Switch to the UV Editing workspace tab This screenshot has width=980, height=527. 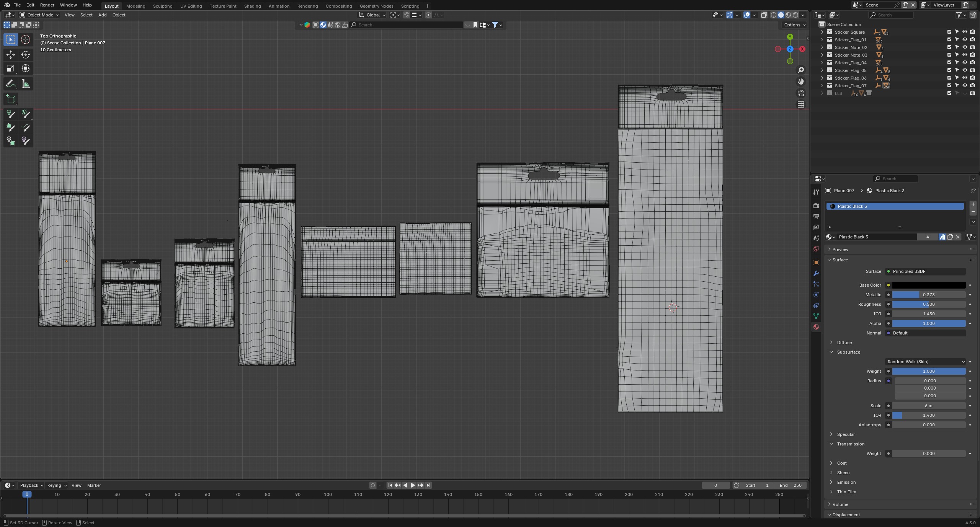click(x=191, y=6)
